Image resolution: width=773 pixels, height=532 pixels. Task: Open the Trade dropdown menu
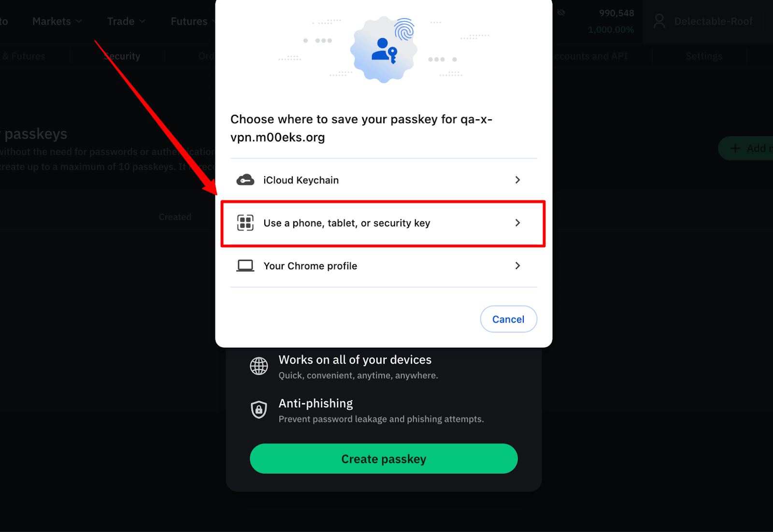click(126, 21)
